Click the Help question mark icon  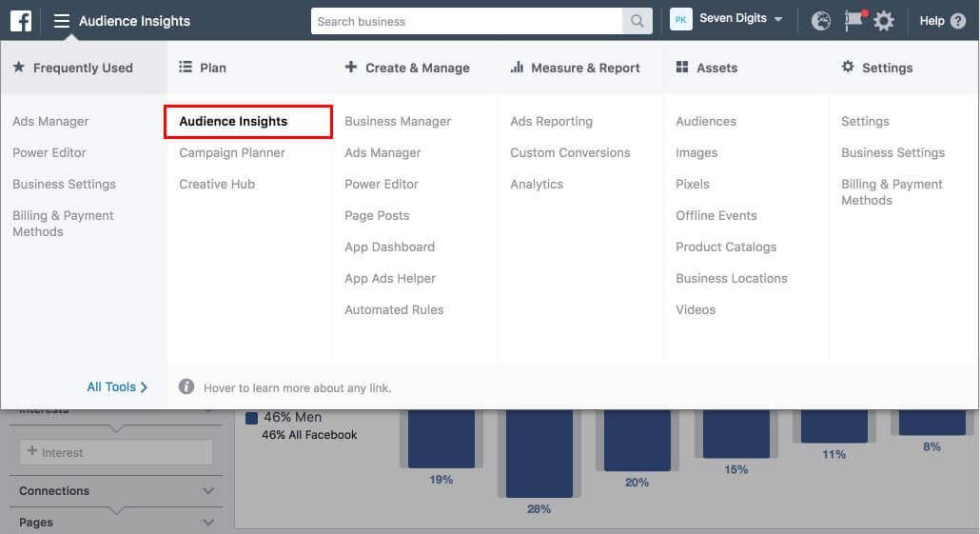pos(958,21)
